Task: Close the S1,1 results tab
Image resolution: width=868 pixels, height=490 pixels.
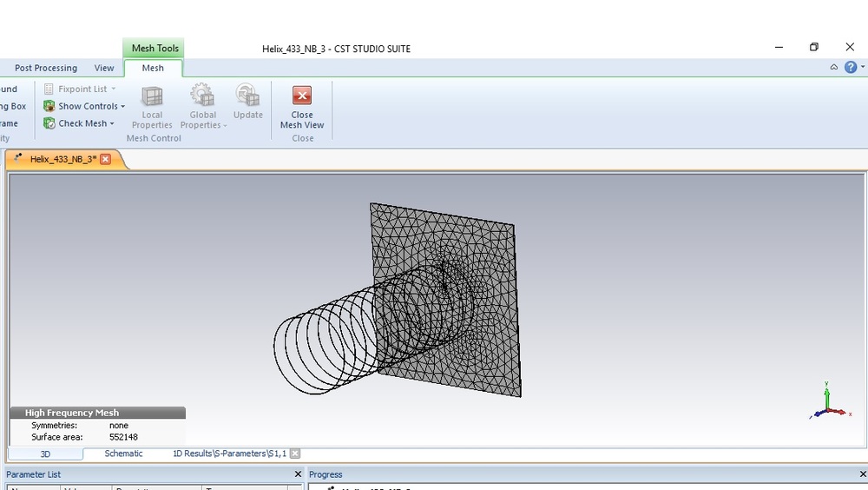Action: click(x=295, y=454)
